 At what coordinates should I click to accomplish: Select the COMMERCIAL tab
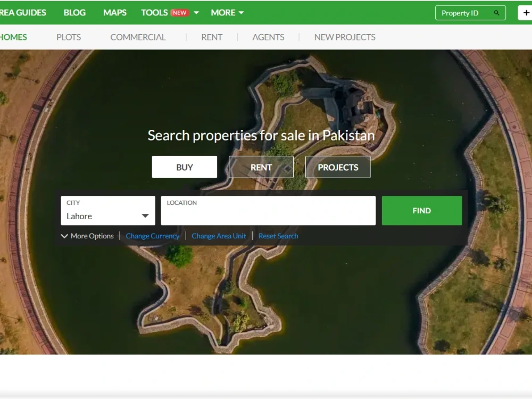click(x=138, y=37)
